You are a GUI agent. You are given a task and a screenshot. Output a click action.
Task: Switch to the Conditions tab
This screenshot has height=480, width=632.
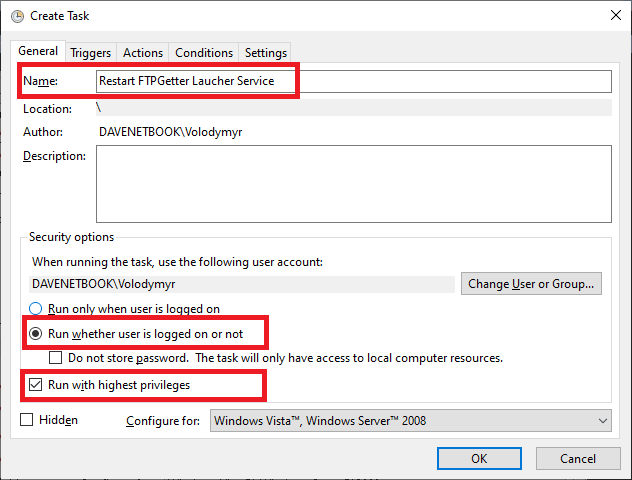click(204, 53)
